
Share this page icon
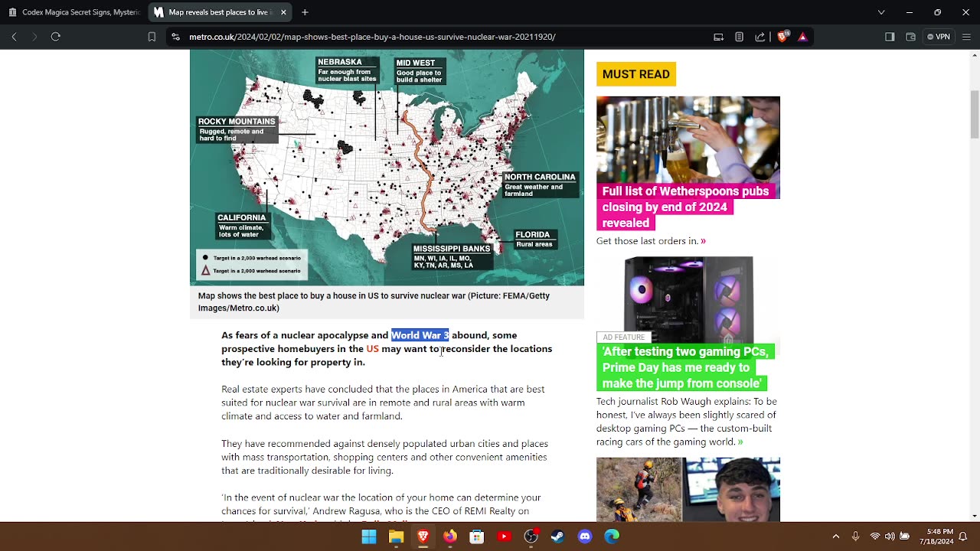[x=759, y=37]
